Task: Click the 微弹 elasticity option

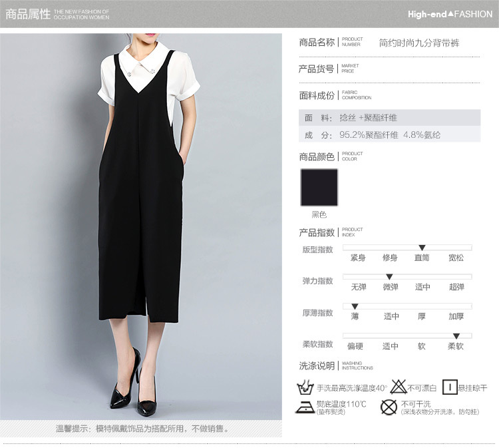Action: point(391,287)
